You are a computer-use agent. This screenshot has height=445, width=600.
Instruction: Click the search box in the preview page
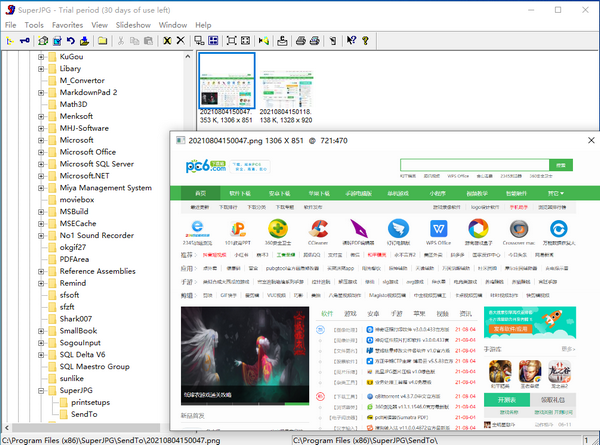pyautogui.click(x=474, y=165)
